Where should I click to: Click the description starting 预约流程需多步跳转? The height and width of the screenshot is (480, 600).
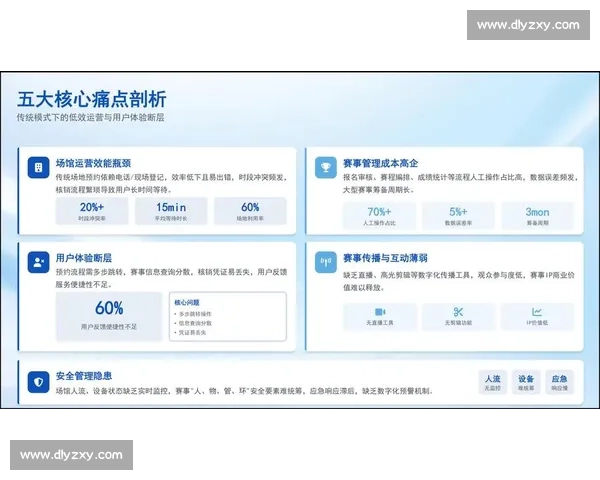click(x=171, y=278)
